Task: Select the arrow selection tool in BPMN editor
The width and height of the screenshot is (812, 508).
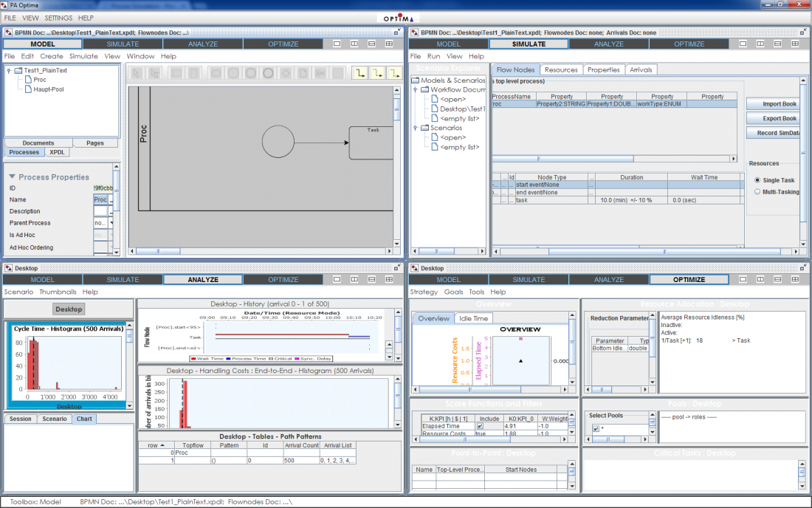Action: [136, 72]
